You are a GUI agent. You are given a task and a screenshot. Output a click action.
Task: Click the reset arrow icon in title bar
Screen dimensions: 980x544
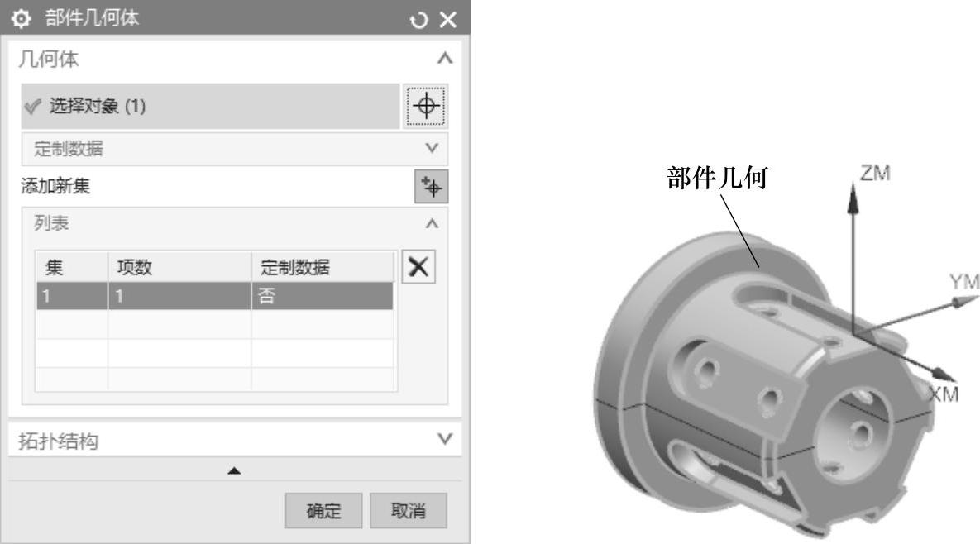click(418, 20)
